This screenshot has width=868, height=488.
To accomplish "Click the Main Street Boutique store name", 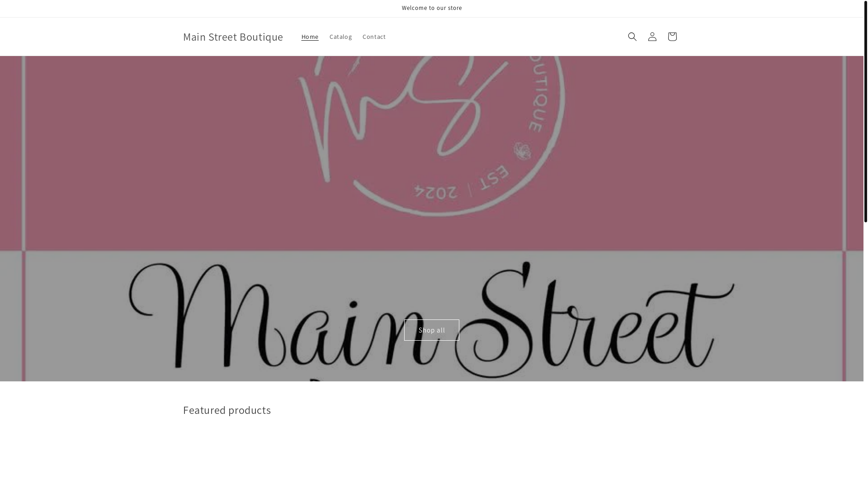I will [233, 37].
